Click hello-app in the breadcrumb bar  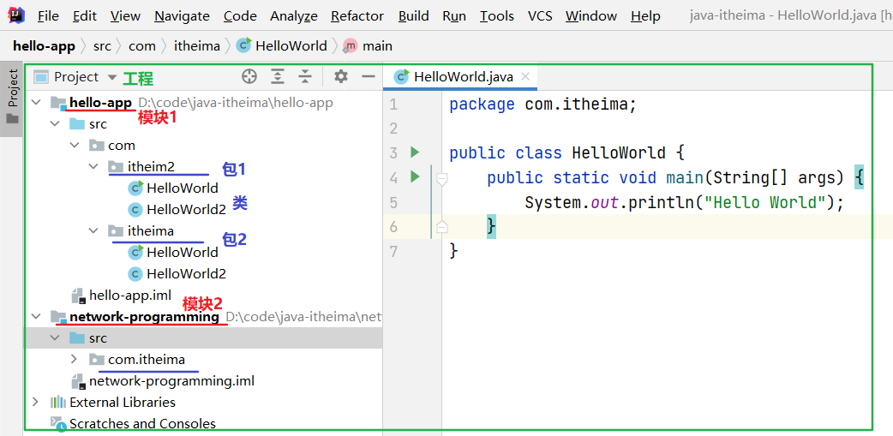44,46
